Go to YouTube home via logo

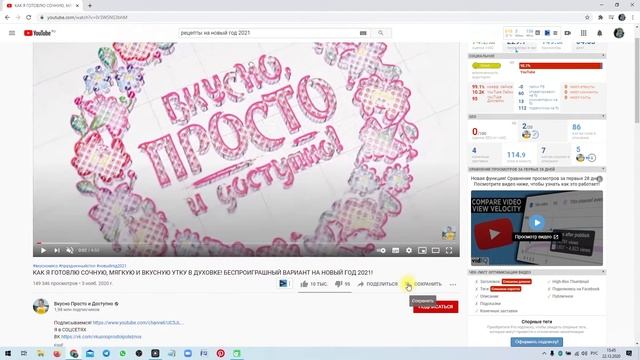point(38,33)
